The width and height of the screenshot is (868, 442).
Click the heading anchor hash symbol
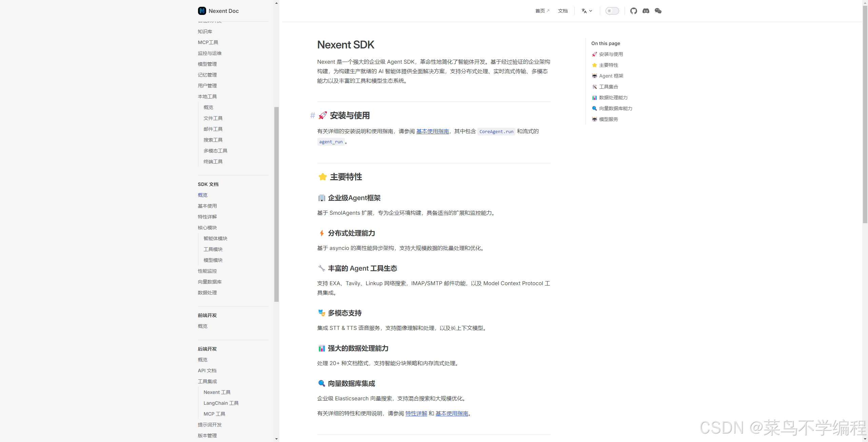[312, 115]
